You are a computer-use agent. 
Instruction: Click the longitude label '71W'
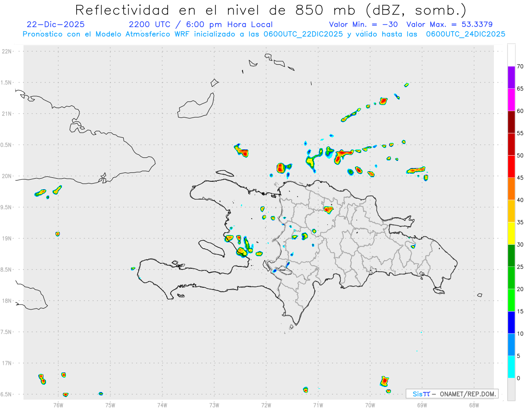coord(318,405)
